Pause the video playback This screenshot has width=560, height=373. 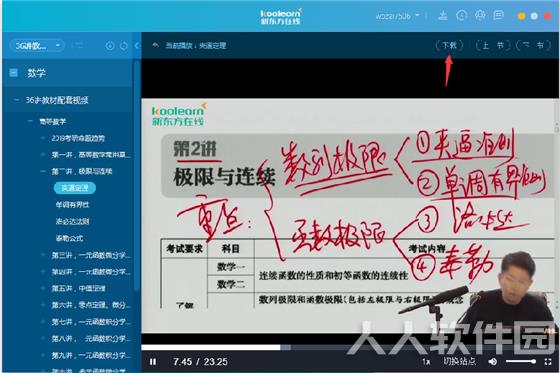point(153,362)
